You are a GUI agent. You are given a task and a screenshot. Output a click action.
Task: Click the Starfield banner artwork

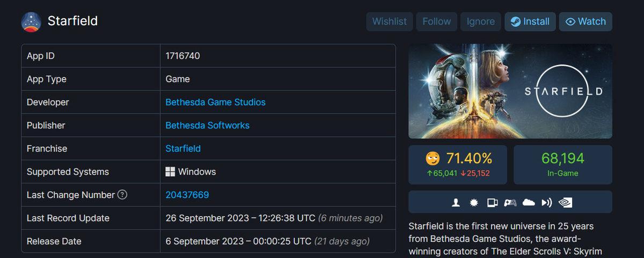(510, 91)
